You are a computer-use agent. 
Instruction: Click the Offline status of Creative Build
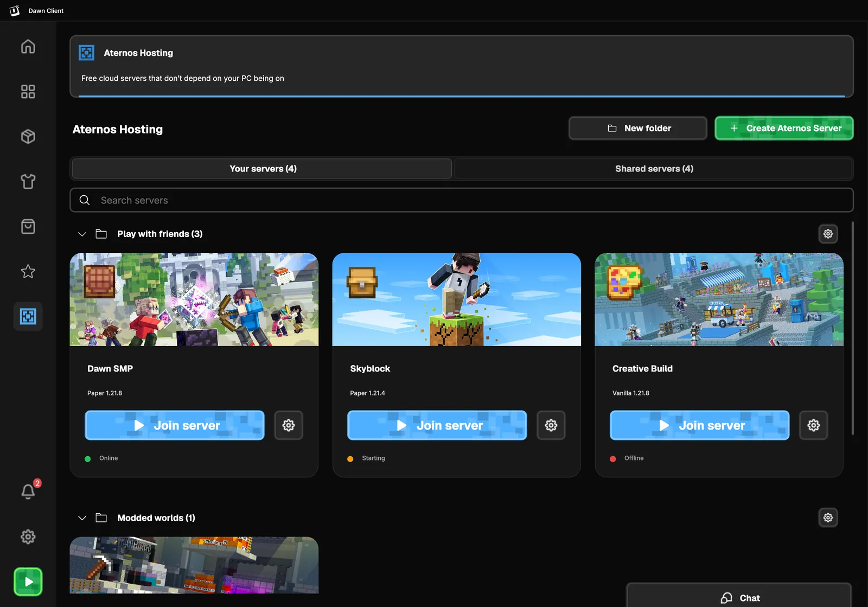pyautogui.click(x=634, y=458)
